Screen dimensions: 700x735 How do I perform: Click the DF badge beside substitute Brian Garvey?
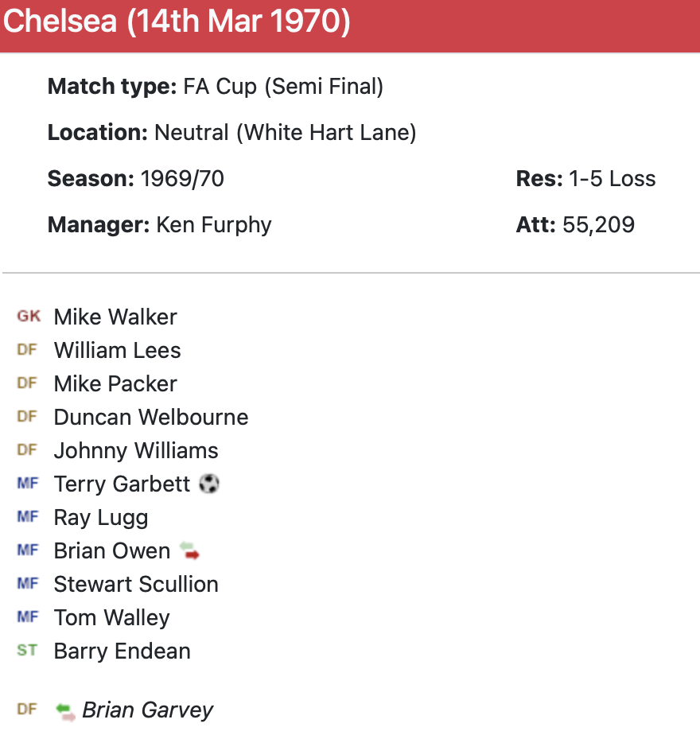point(27,710)
